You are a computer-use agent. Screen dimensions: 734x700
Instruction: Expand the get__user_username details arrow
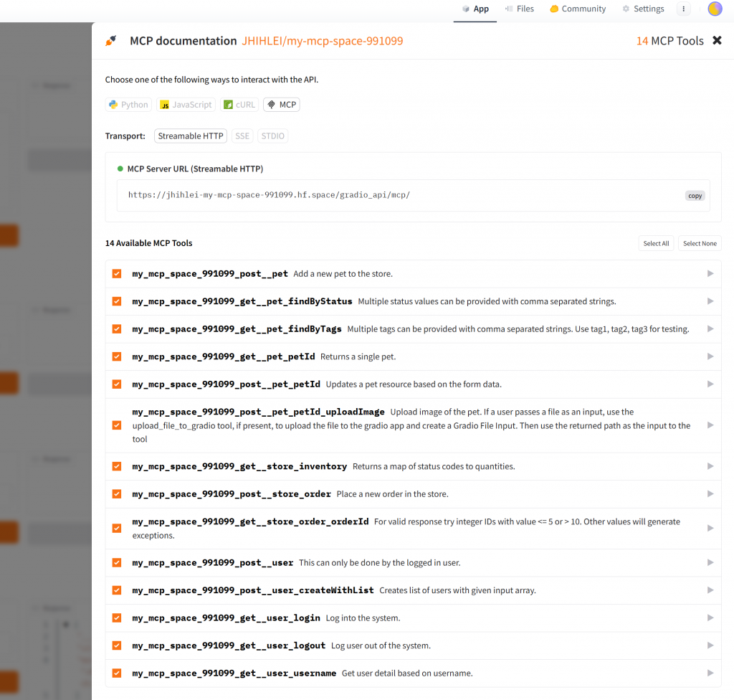coord(710,673)
